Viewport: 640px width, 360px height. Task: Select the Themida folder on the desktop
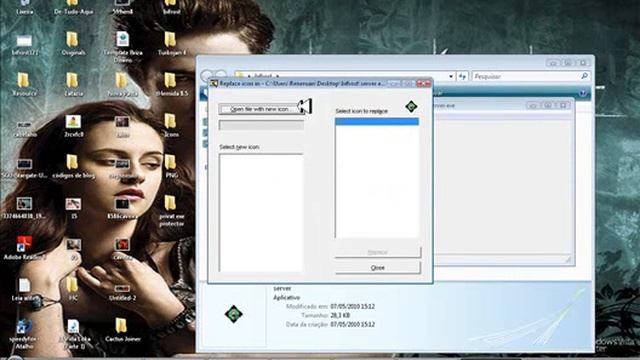click(x=171, y=84)
